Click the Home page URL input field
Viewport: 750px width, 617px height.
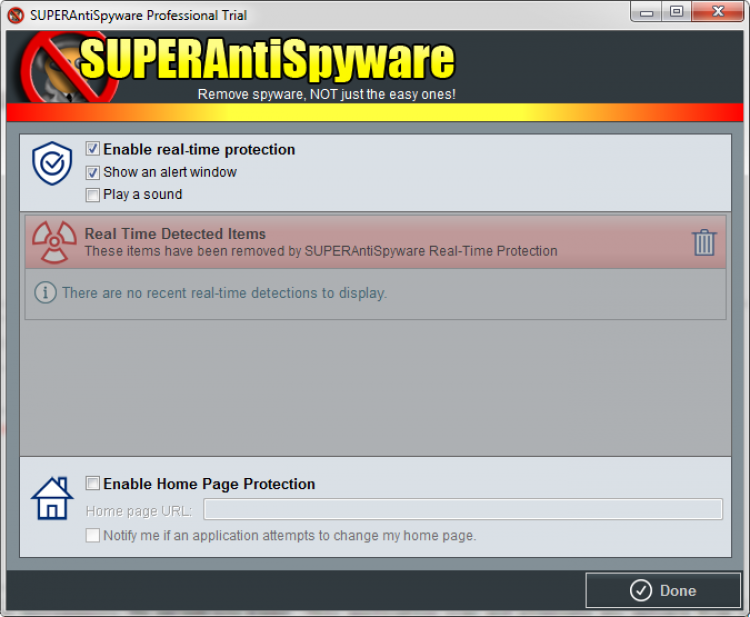click(x=463, y=509)
